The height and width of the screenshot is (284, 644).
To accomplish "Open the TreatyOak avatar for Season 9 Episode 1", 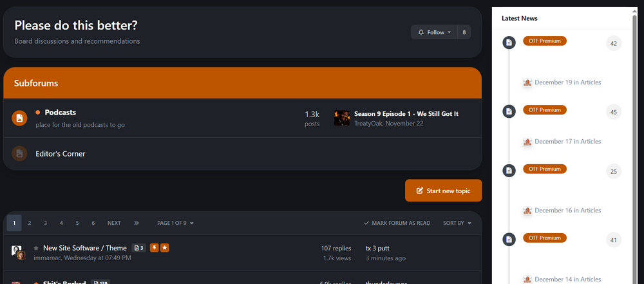I will click(342, 118).
